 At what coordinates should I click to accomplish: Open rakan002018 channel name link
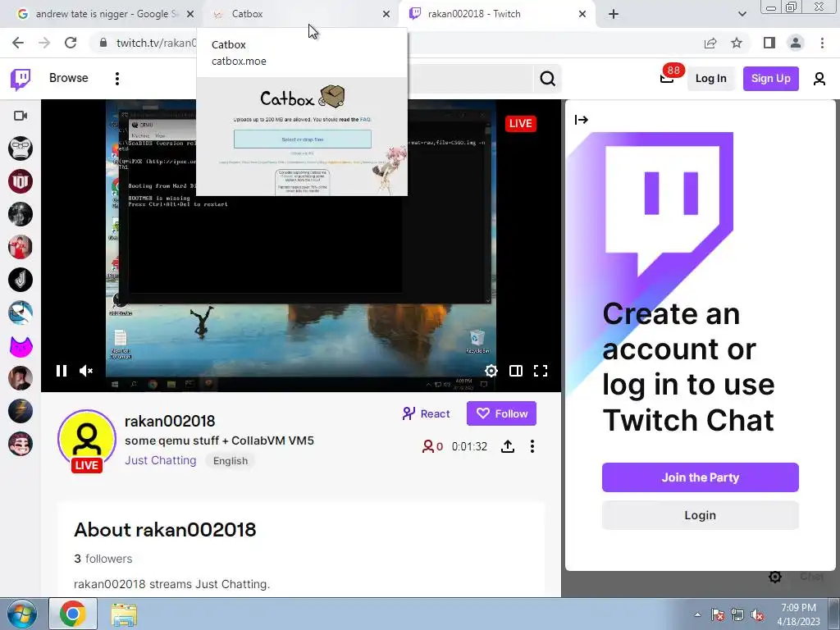pos(169,421)
